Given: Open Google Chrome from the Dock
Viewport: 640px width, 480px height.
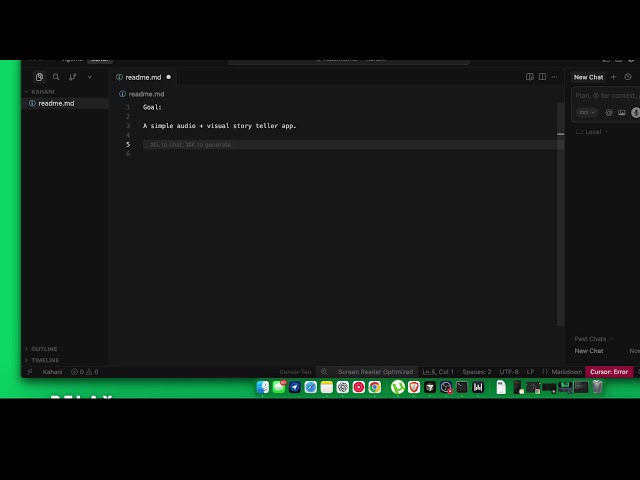Looking at the screenshot, I should coord(374,387).
